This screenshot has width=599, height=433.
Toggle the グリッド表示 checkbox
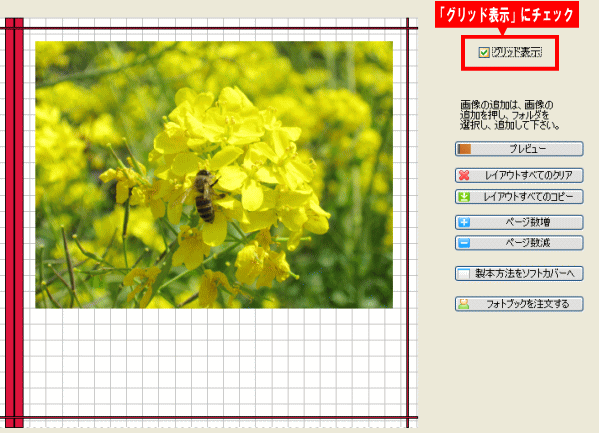(484, 52)
